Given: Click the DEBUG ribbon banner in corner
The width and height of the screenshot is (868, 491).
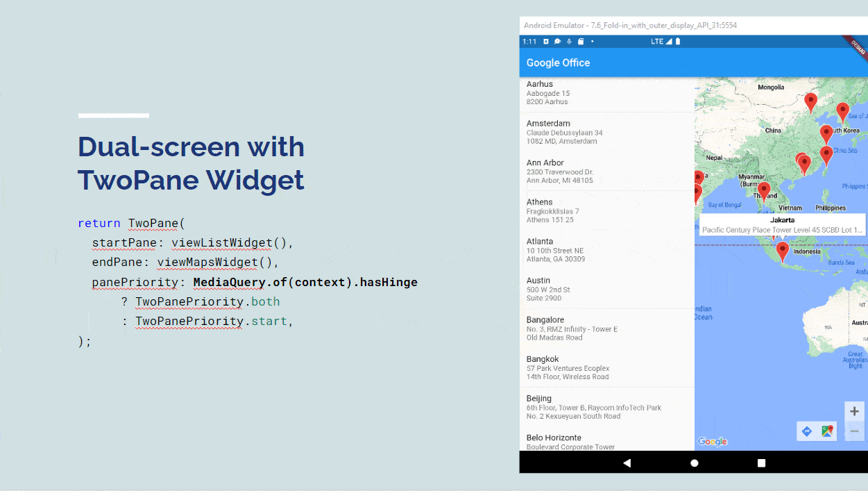Looking at the screenshot, I should point(858,47).
